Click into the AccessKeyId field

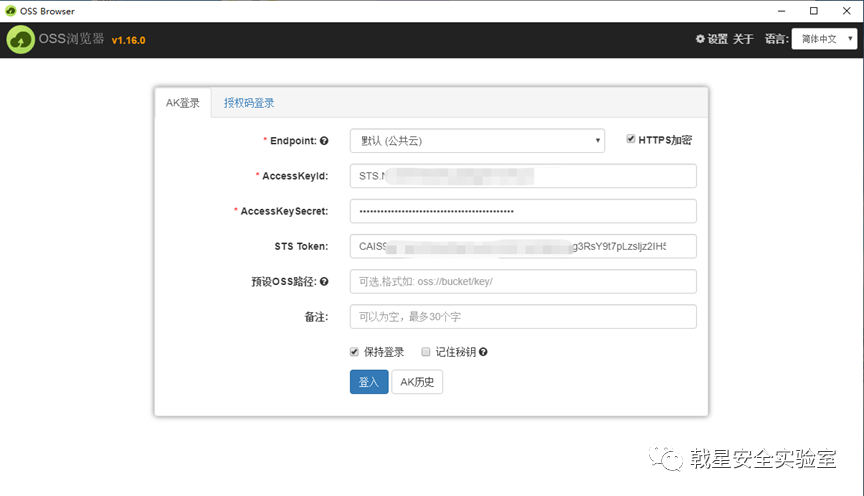tap(523, 176)
